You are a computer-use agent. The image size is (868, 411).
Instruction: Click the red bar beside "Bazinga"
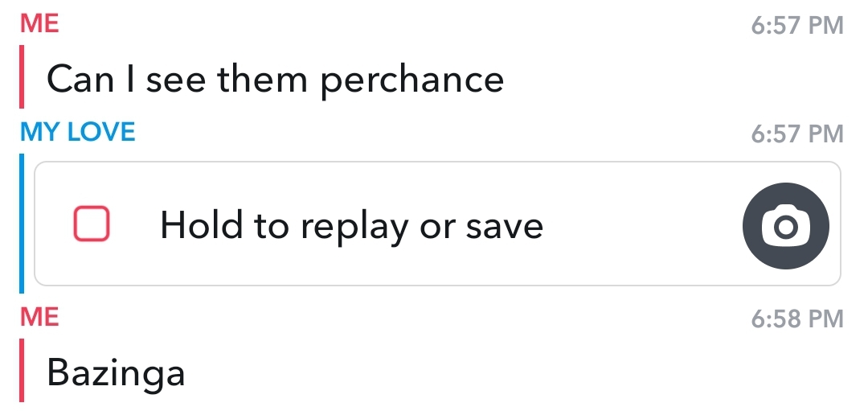23,370
